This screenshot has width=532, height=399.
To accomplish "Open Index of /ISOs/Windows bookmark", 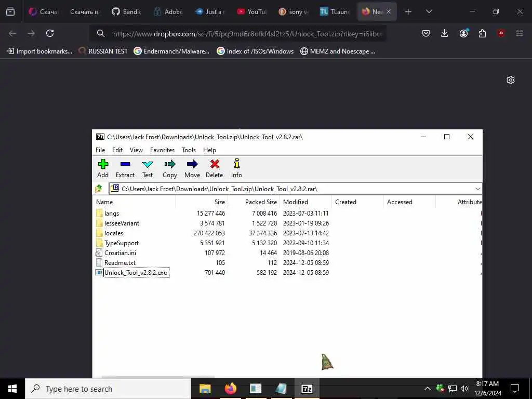I will click(256, 51).
